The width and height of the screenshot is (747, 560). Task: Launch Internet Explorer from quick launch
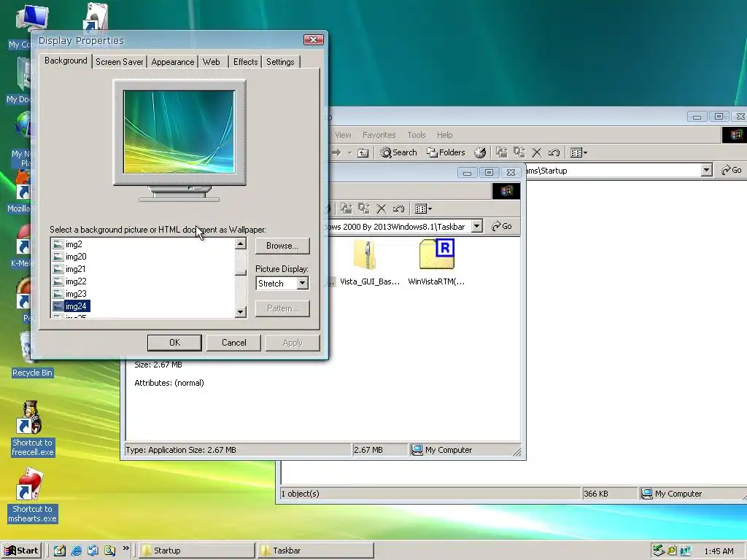coord(76,551)
